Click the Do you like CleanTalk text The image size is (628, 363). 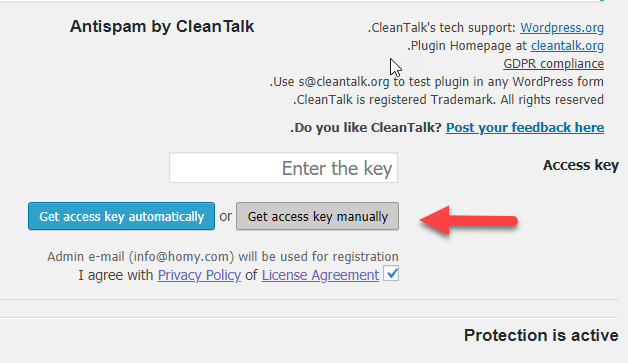[x=366, y=127]
